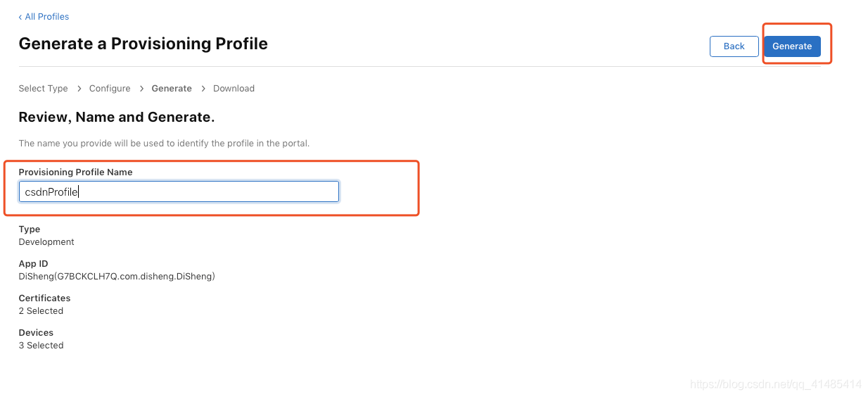Go back via the All Profiles link

click(x=44, y=16)
